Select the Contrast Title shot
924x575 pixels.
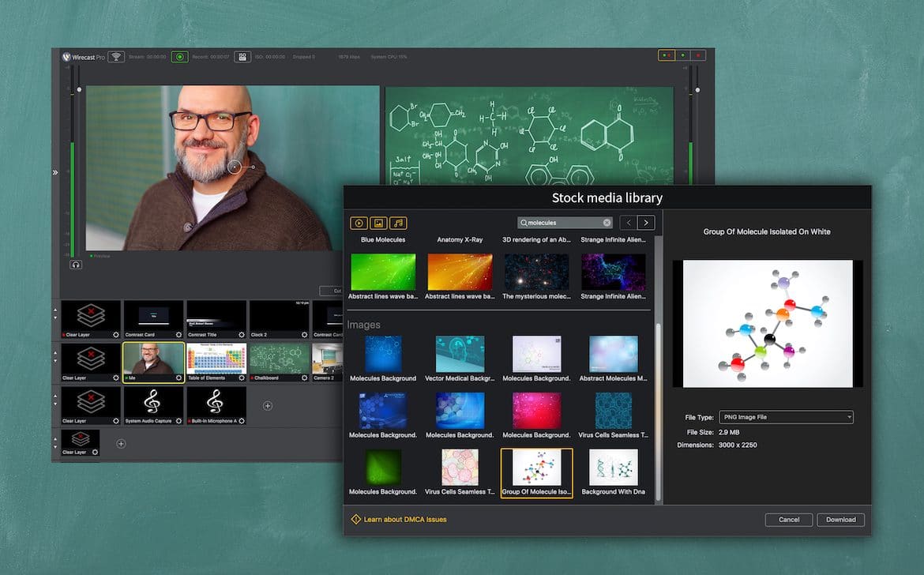point(216,319)
